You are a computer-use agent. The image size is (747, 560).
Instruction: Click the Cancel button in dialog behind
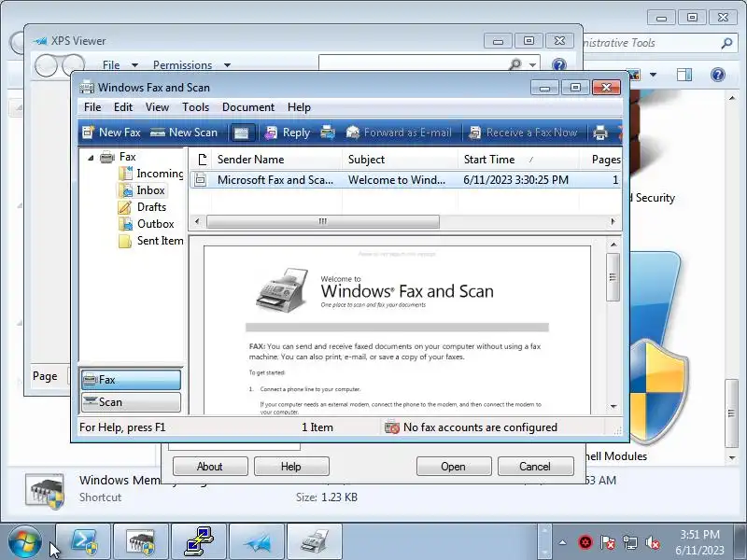pos(535,466)
